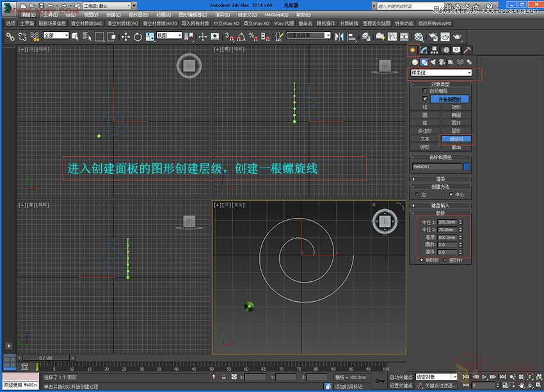Enable the 自动栅格 checkbox
Viewport: 544px width, 392px height.
pyautogui.click(x=424, y=91)
